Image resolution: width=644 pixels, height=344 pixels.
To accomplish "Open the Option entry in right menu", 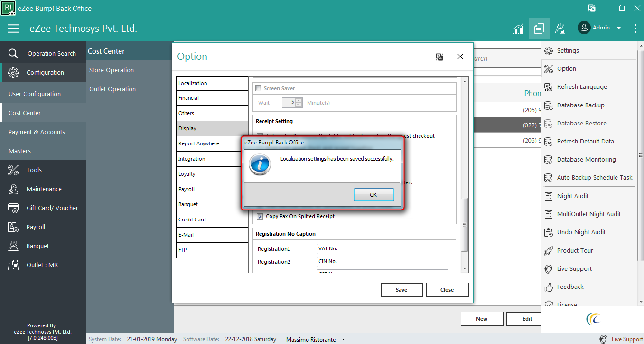I will coord(589,68).
